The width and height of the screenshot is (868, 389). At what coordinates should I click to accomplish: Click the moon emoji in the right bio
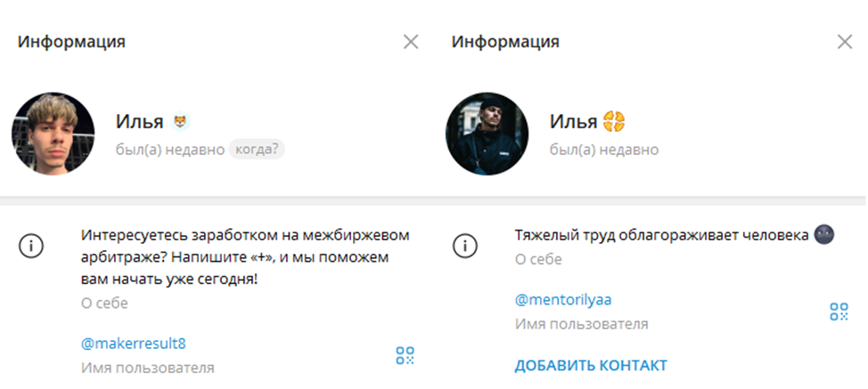pyautogui.click(x=823, y=235)
